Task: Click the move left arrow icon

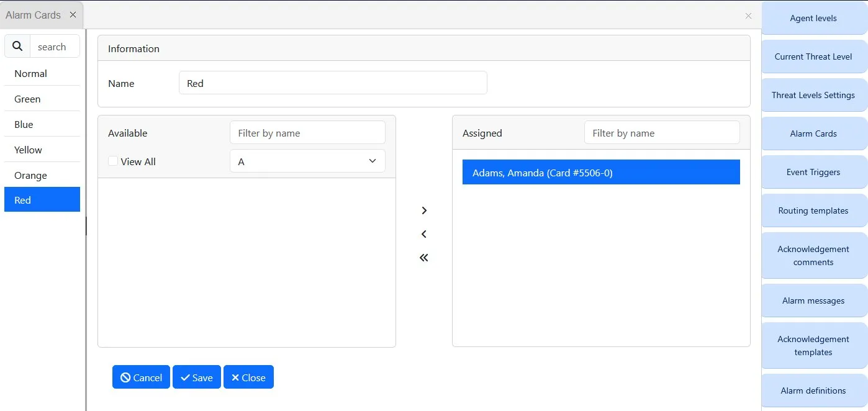Action: click(424, 234)
